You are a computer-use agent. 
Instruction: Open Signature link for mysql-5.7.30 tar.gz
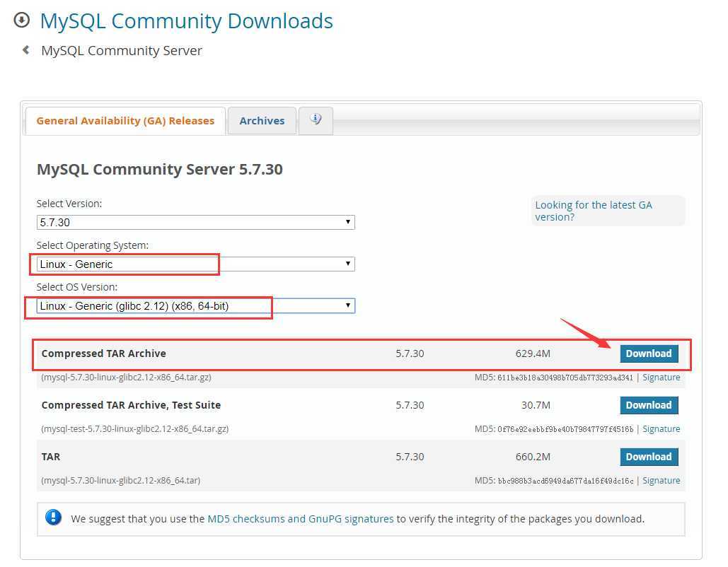click(x=661, y=378)
